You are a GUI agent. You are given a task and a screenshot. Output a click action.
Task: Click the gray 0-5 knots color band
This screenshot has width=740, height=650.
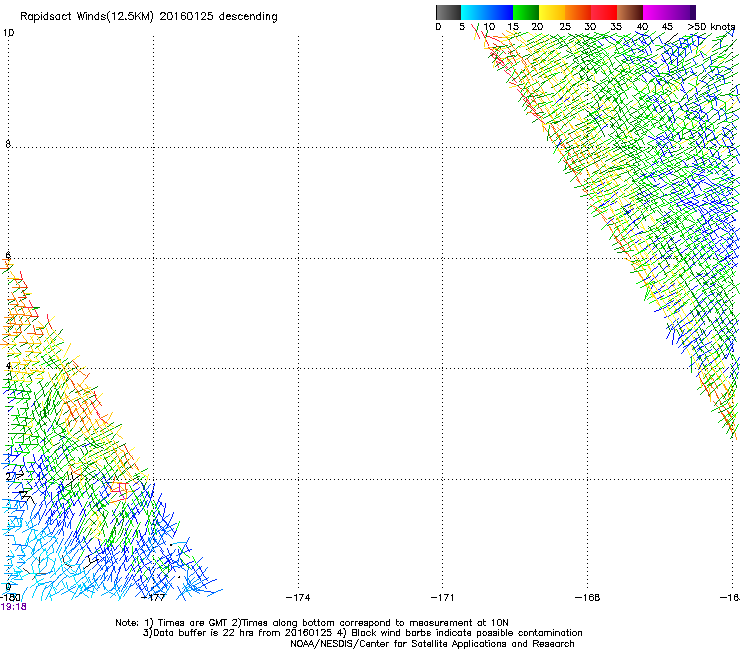448,12
